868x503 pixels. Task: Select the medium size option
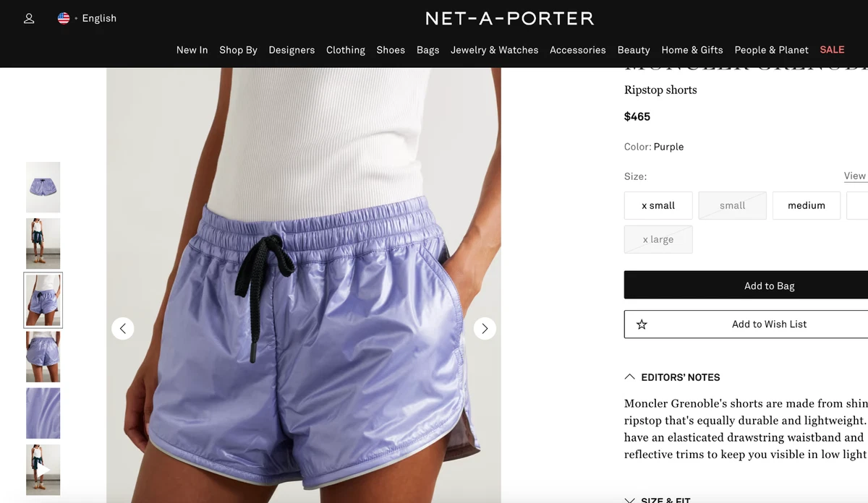[x=807, y=205]
